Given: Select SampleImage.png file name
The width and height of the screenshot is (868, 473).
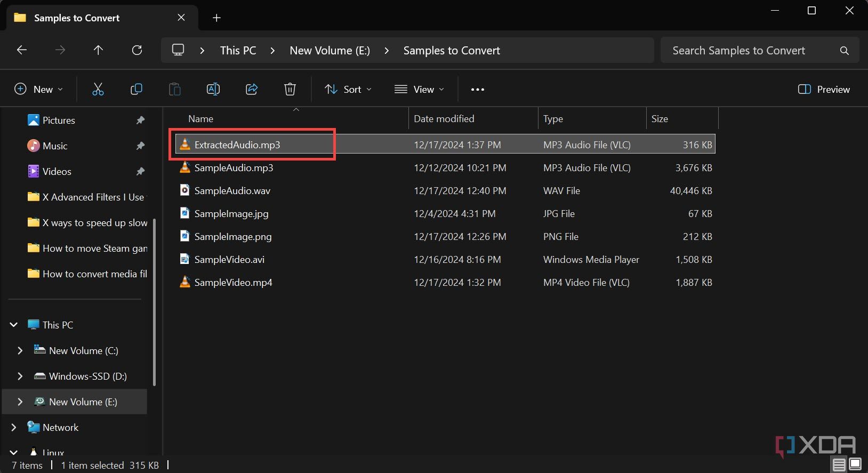Looking at the screenshot, I should point(233,236).
